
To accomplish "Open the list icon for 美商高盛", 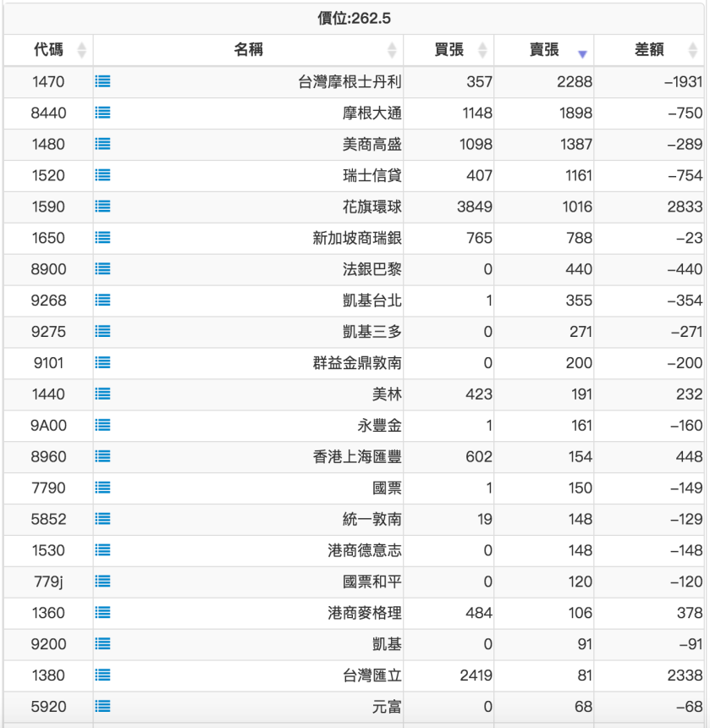I will pos(103,144).
